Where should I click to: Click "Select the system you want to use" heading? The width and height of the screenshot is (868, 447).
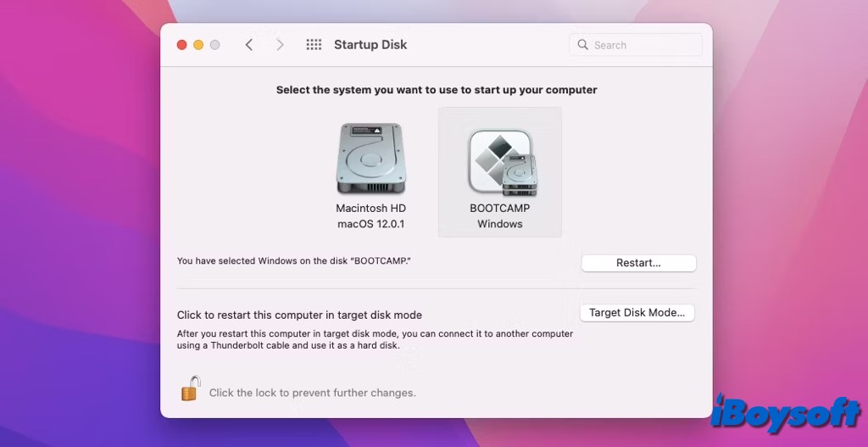click(x=437, y=90)
